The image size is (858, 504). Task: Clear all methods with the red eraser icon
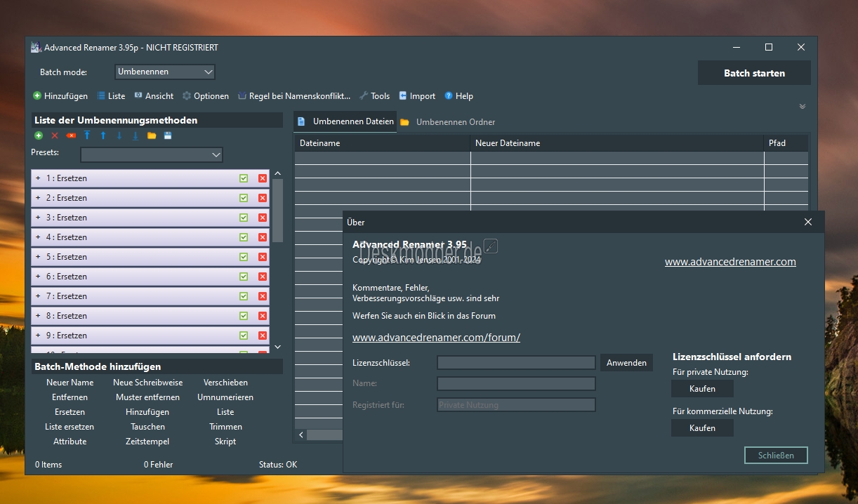(x=71, y=135)
